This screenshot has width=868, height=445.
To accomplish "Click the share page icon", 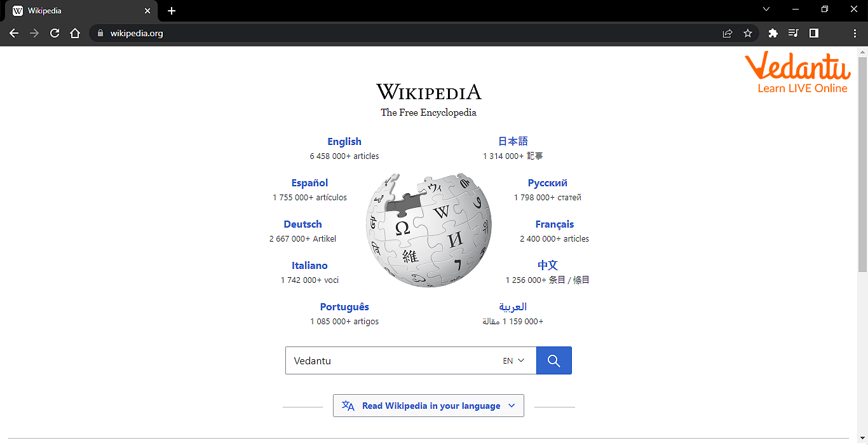I will tap(728, 33).
